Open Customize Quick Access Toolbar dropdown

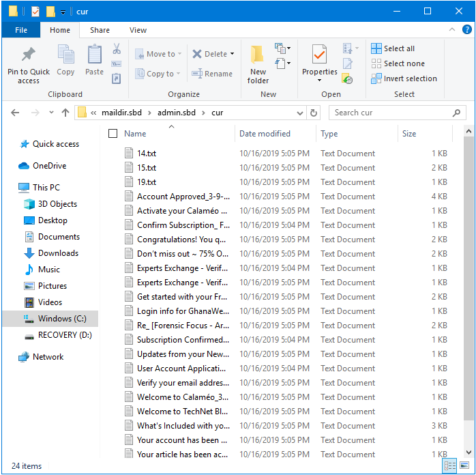[x=63, y=12]
